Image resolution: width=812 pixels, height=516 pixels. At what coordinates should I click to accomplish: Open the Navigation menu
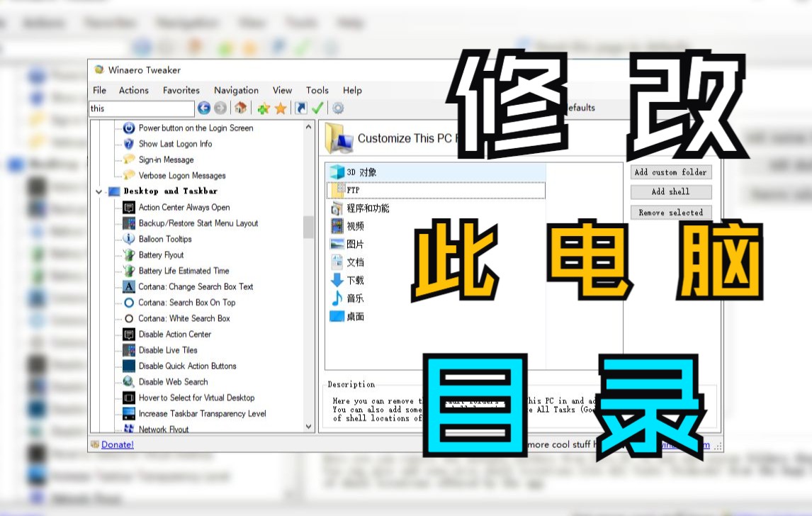click(x=236, y=90)
